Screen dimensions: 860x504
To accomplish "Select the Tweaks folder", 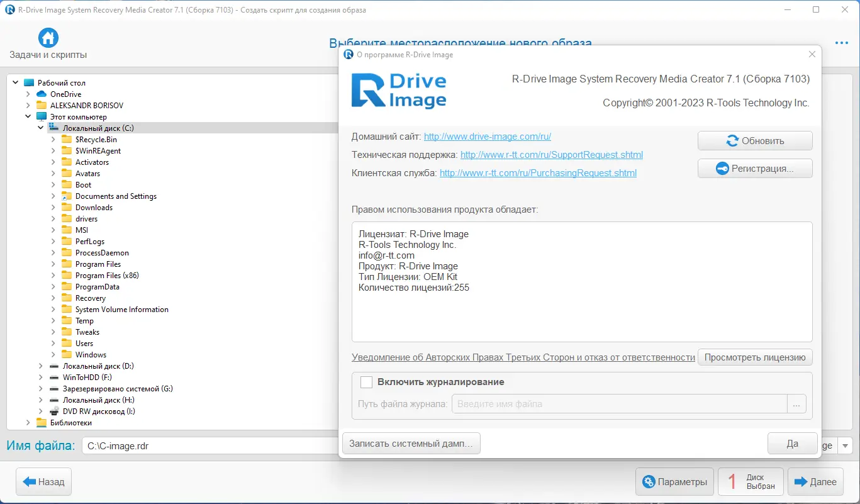I will [87, 332].
